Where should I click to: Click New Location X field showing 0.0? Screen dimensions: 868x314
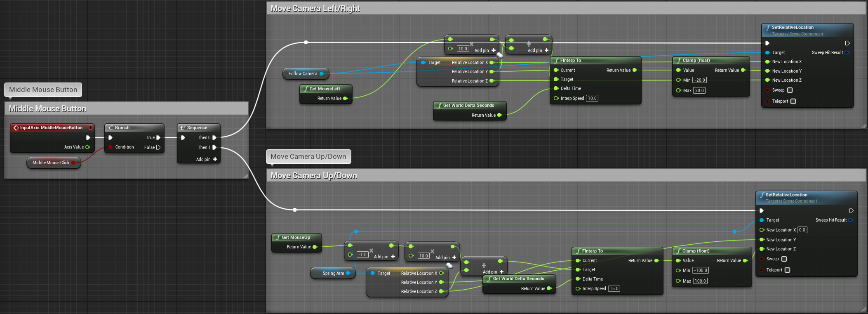pyautogui.click(x=802, y=230)
